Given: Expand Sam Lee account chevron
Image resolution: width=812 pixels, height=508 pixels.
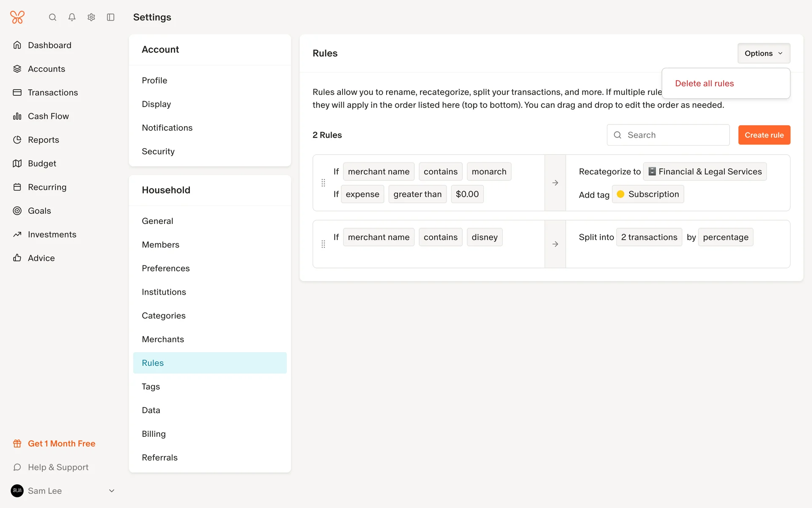Looking at the screenshot, I should [112, 491].
